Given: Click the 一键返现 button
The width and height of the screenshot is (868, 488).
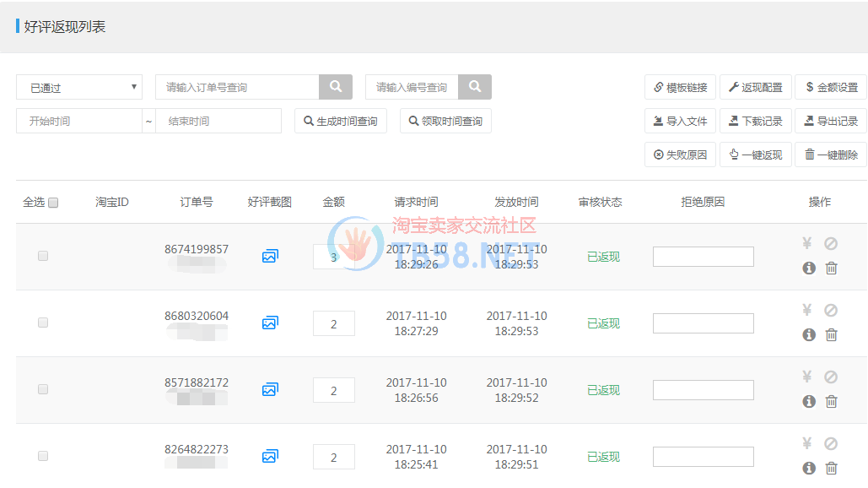Looking at the screenshot, I should coord(755,155).
